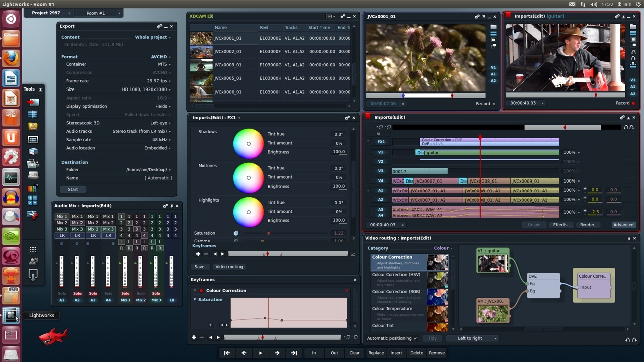Open the Frame rate 29.97 fps dropdown
The image size is (644, 362).
coord(158,81)
